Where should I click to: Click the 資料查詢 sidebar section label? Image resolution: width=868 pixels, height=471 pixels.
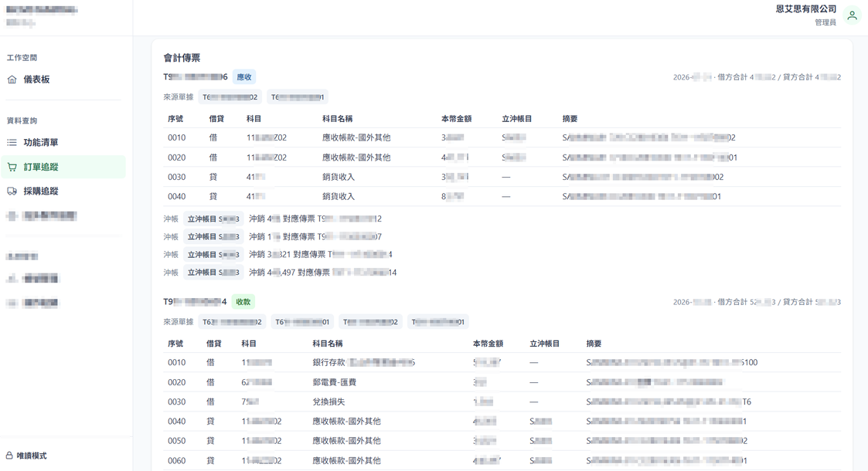tap(22, 120)
